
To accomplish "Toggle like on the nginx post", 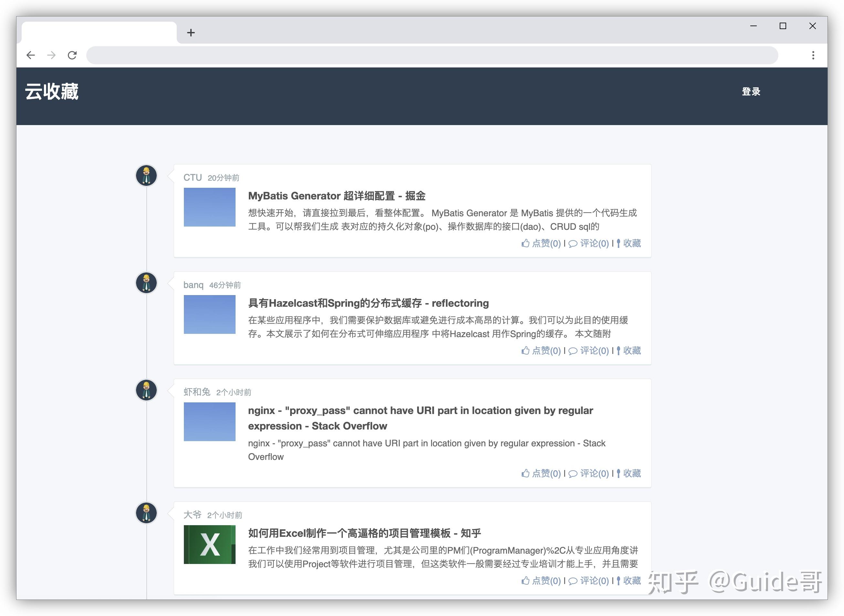I will 541,473.
